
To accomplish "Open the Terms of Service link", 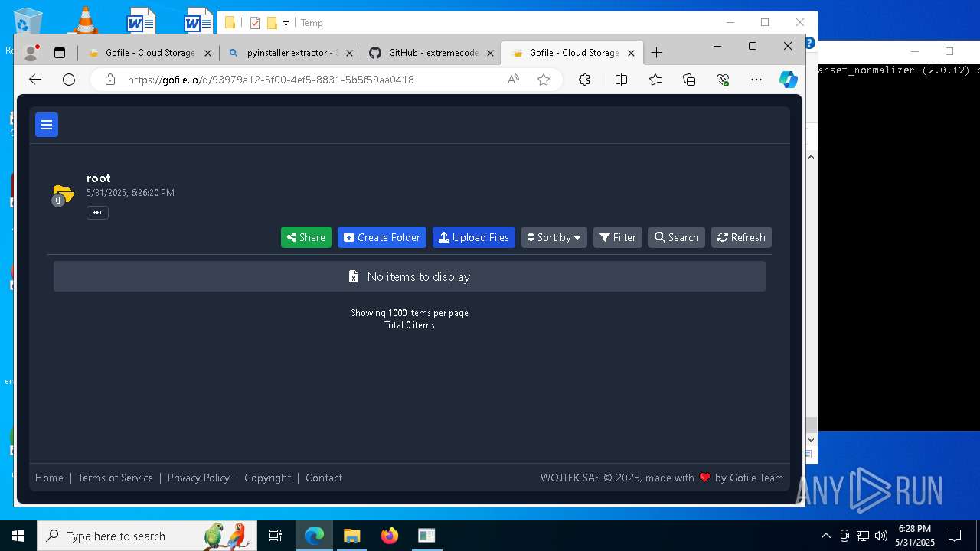I will coord(116,478).
